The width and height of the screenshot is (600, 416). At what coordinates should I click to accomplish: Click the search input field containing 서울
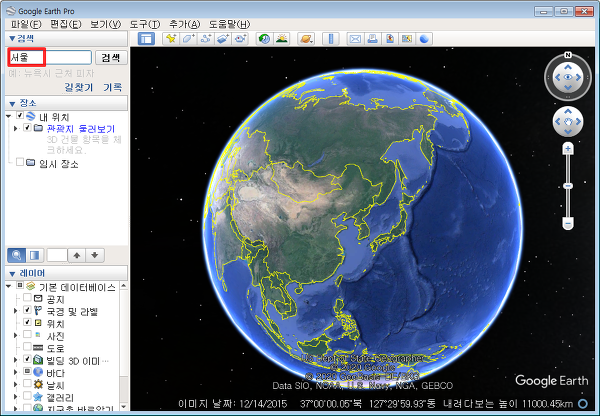[x=50, y=57]
